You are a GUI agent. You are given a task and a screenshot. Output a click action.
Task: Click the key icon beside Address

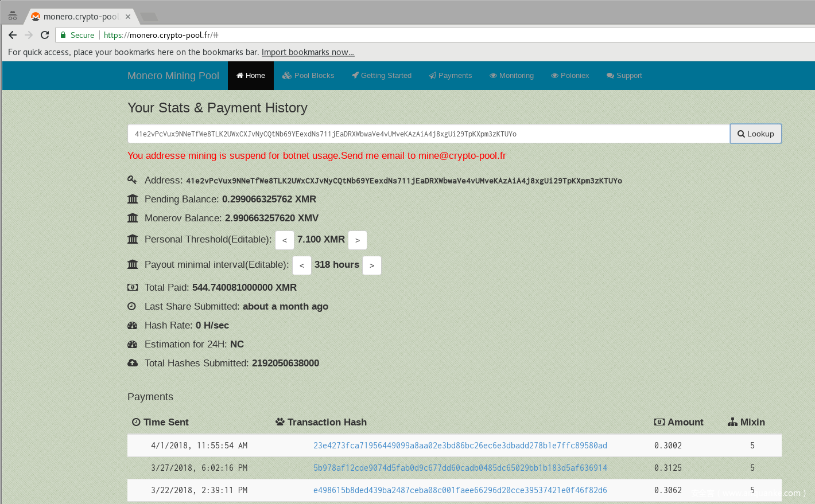point(132,180)
